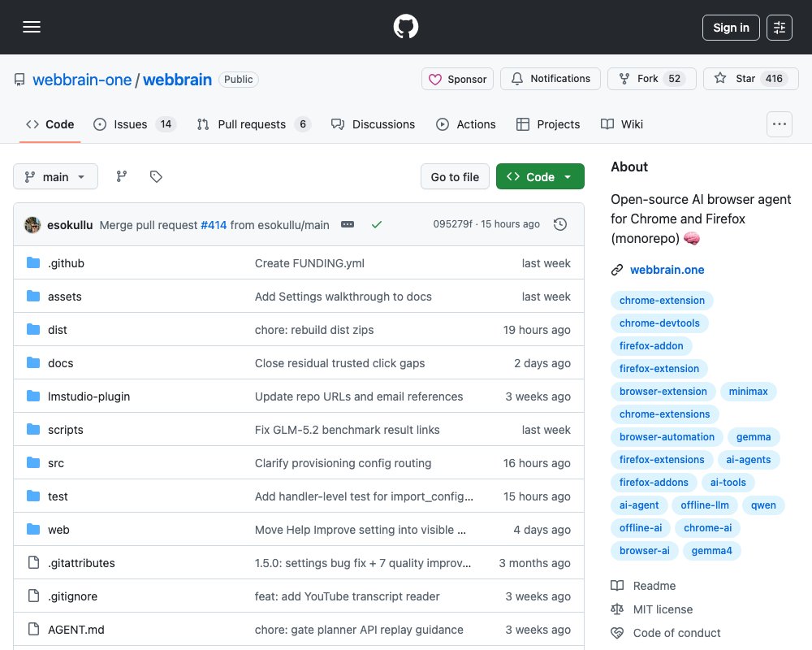Open the appearance settings icon beside Sign in

tap(779, 28)
